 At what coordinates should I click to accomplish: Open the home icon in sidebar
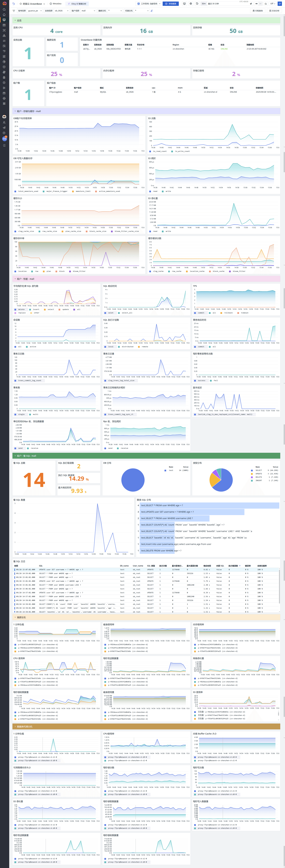pyautogui.click(x=4, y=14)
